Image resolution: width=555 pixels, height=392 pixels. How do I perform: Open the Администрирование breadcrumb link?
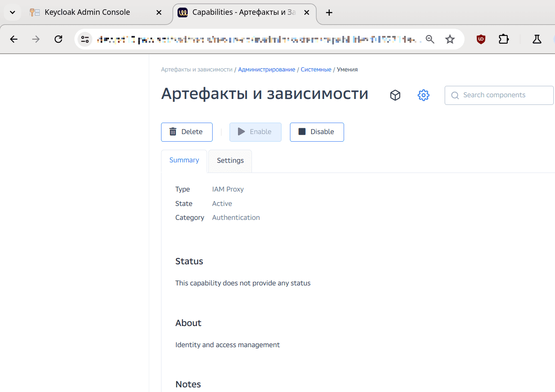point(266,70)
